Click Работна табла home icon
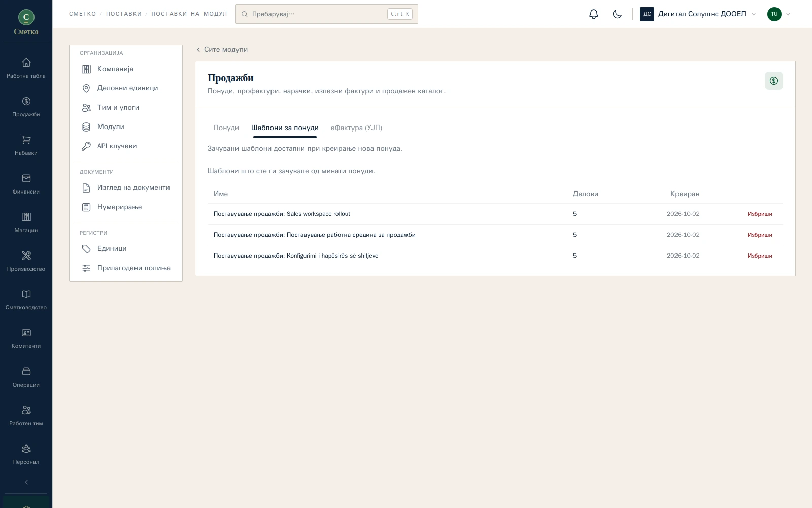The height and width of the screenshot is (508, 812). pos(26,69)
